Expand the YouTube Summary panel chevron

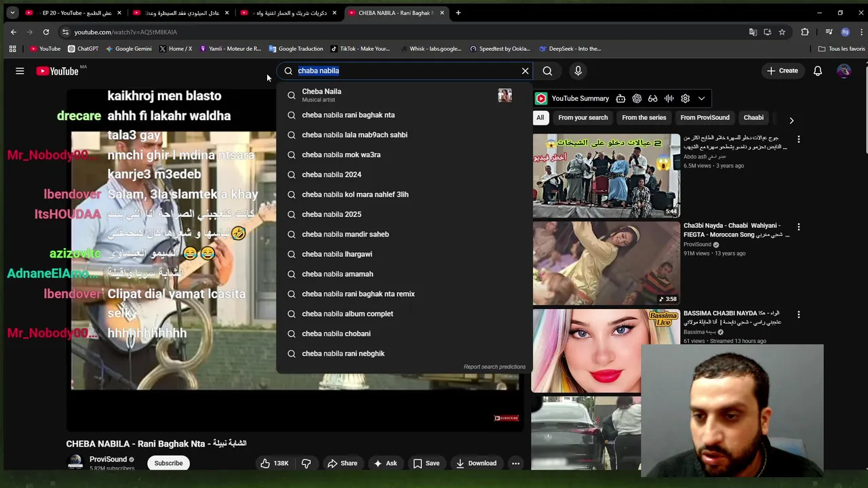[701, 98]
